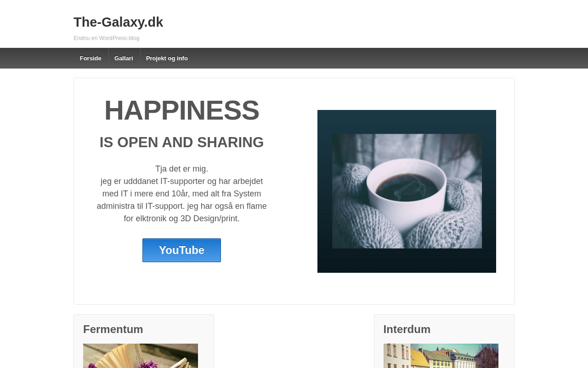Click the blue YouTube button
Viewport: 588px width, 368px height.
tap(181, 250)
